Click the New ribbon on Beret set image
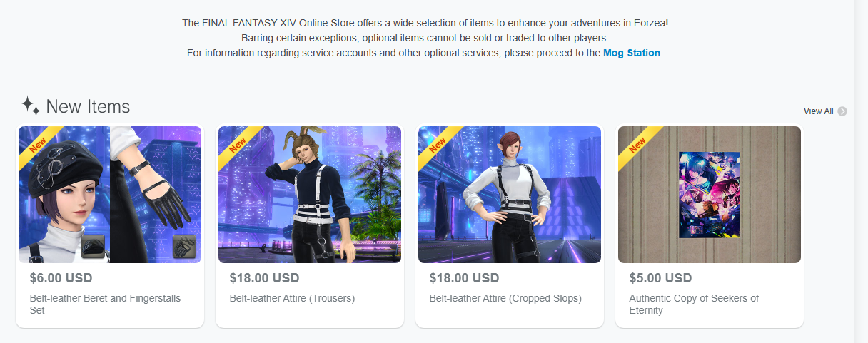868x343 pixels. coord(38,144)
